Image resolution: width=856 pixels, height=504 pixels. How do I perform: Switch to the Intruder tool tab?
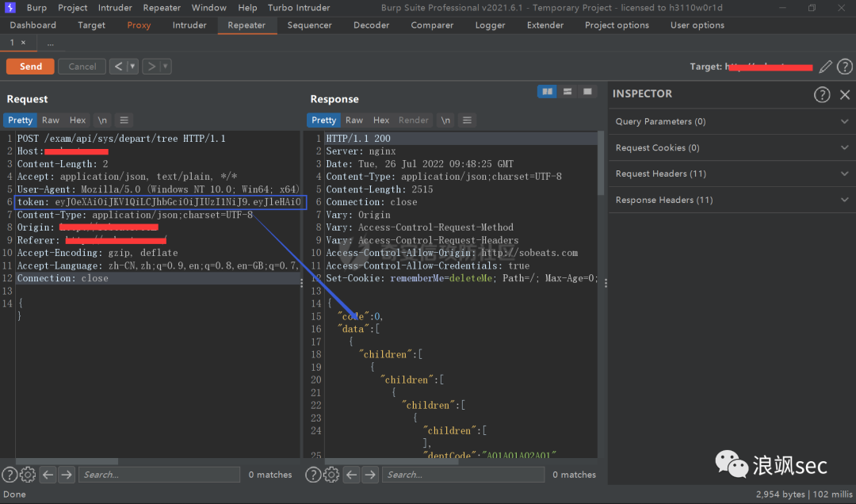[189, 25]
